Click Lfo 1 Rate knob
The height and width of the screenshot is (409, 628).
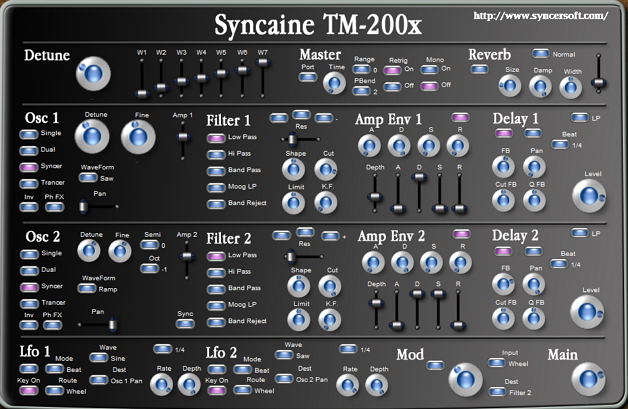tap(161, 384)
